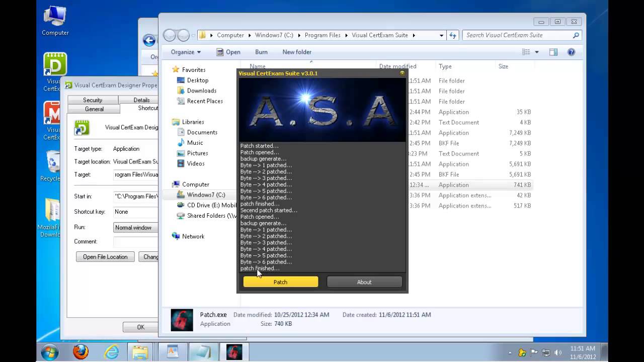Click the Shortcut key field
The height and width of the screenshot is (362, 644).
[x=136, y=212]
